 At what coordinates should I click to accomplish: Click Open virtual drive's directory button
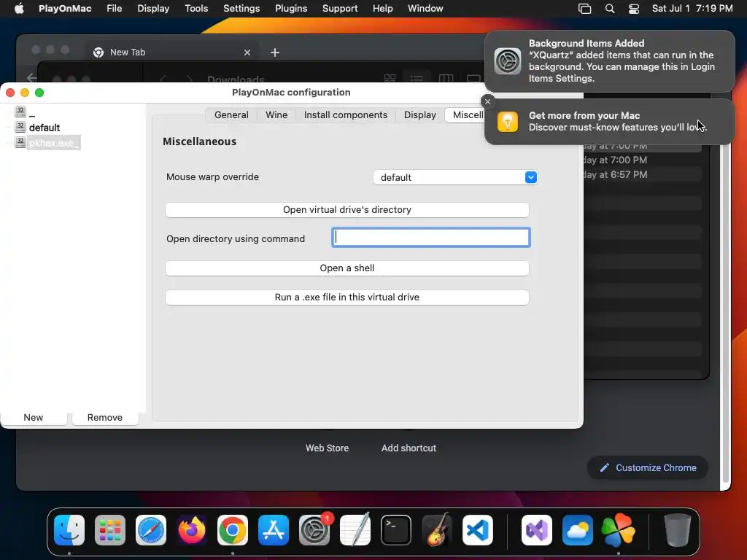pyautogui.click(x=347, y=210)
